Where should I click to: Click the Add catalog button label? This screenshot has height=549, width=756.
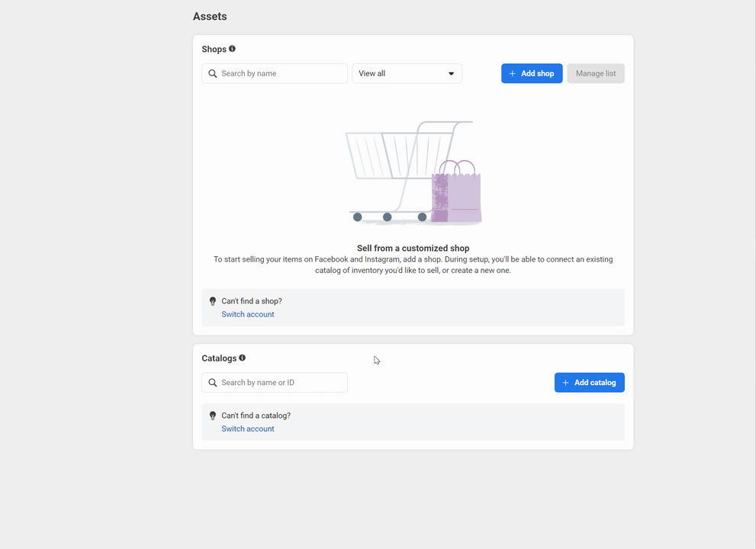point(595,383)
